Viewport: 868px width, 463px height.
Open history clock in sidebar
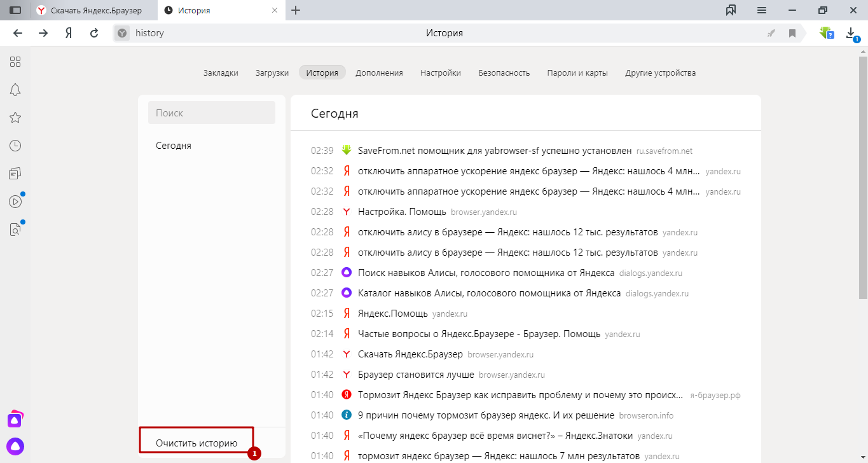(x=15, y=146)
